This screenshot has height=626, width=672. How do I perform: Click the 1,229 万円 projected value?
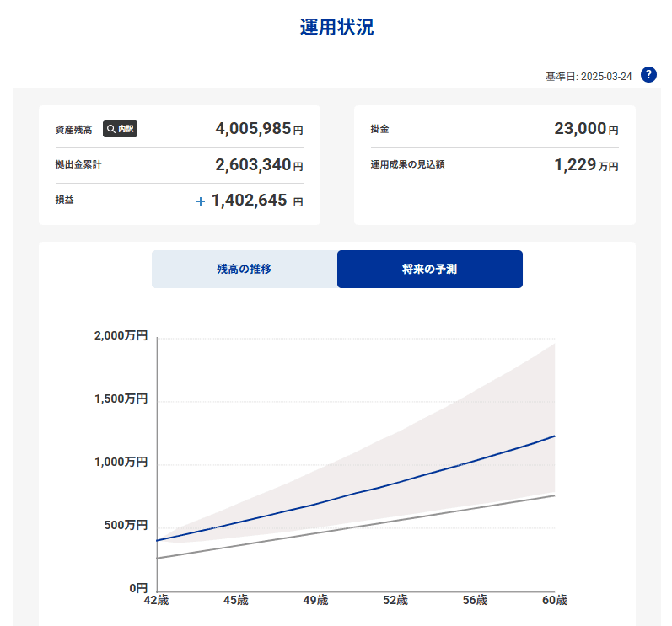coord(586,165)
